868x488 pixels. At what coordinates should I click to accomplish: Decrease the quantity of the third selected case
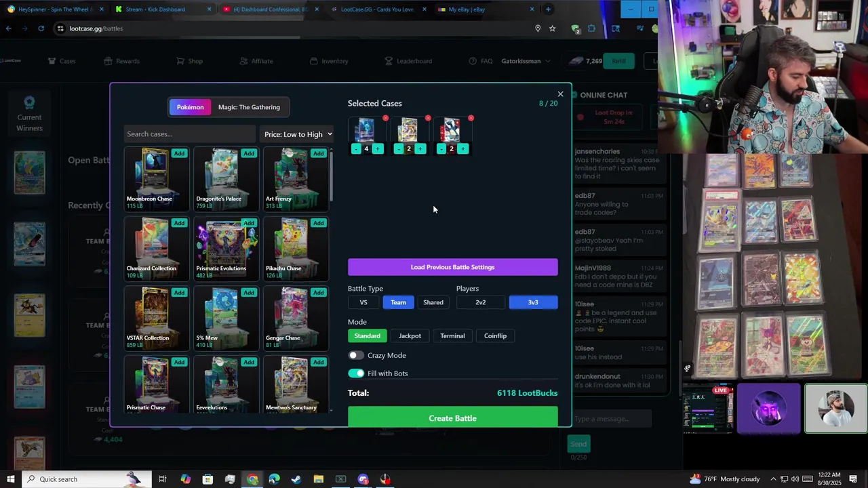pyautogui.click(x=441, y=149)
